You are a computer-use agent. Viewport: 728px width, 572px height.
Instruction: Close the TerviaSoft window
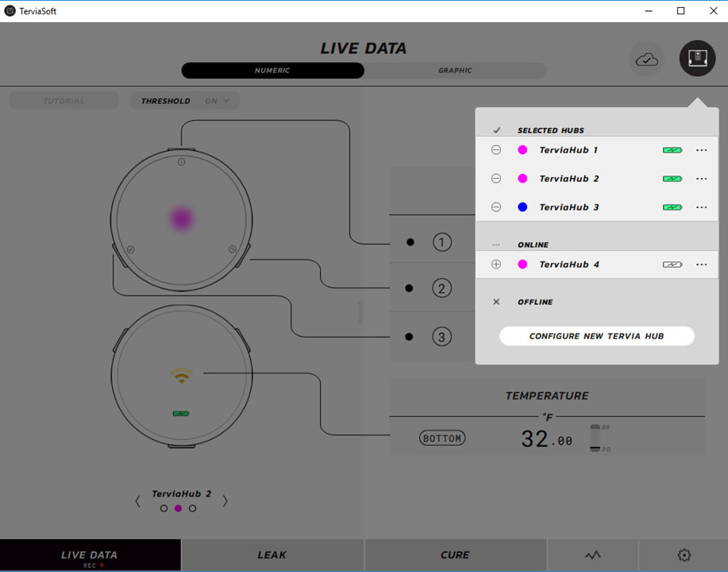(714, 10)
